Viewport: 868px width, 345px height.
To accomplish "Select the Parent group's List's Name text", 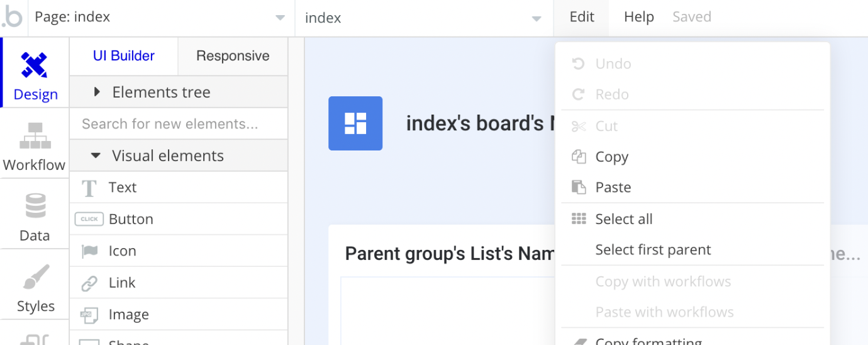I will pyautogui.click(x=450, y=254).
